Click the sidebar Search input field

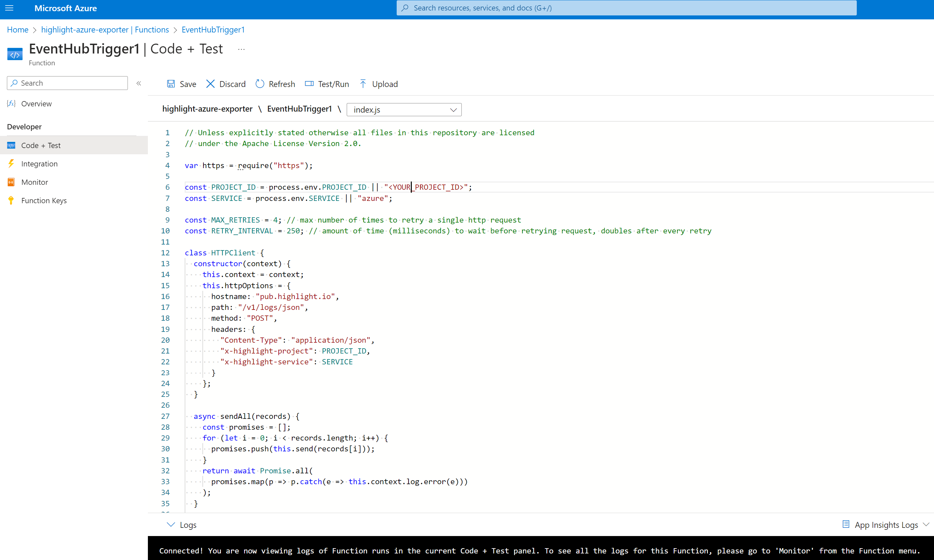point(68,83)
